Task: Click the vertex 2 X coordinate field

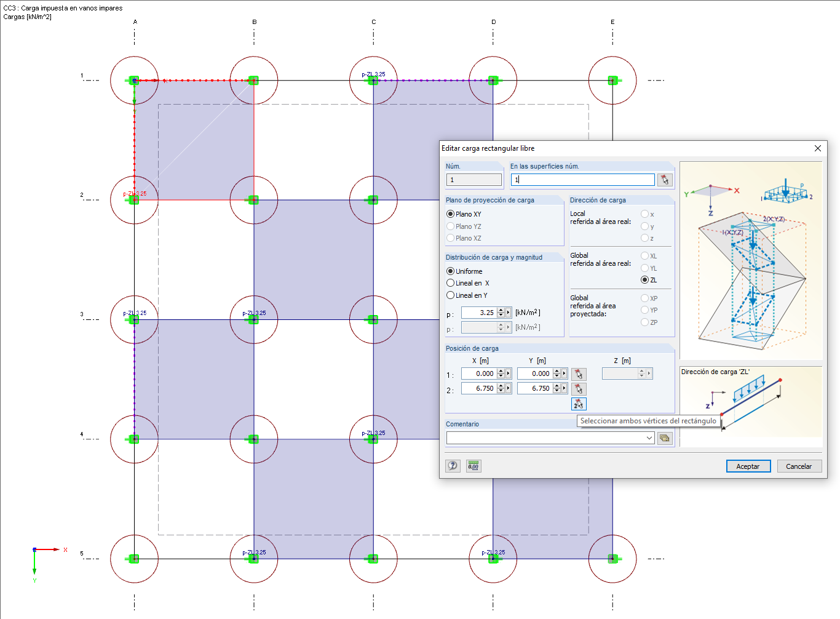Action: [479, 388]
